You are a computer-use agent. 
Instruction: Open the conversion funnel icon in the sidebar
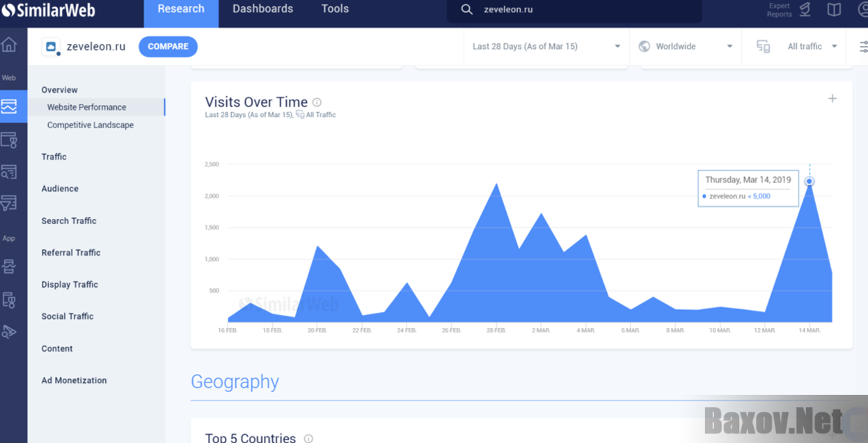(x=9, y=203)
